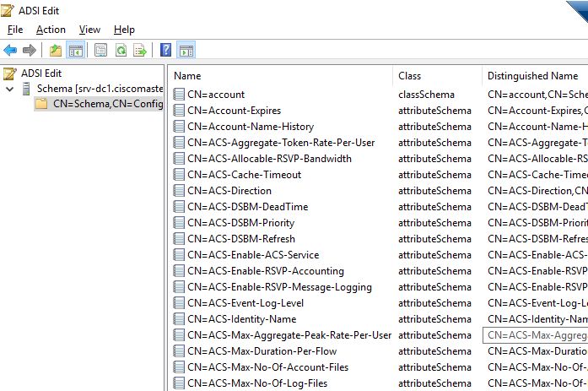Select CN=ACS-DSBM-Priority entry
588x391 pixels.
pyautogui.click(x=240, y=223)
